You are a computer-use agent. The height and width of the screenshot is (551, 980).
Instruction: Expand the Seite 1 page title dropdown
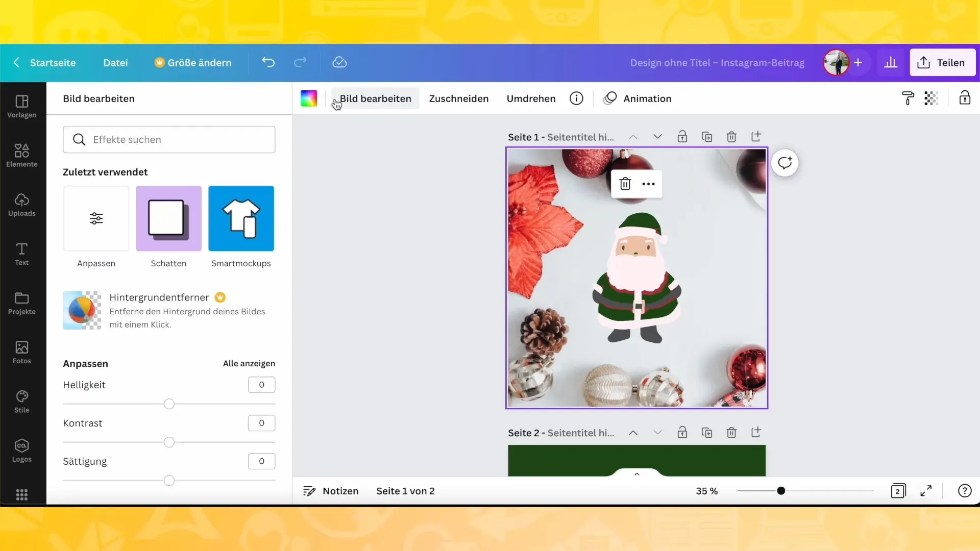click(x=657, y=137)
